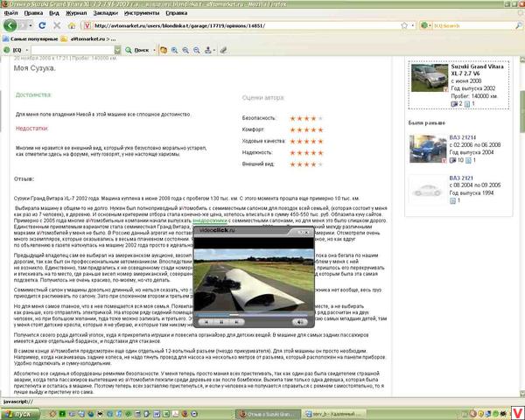This screenshot has height=420, width=525.
Task: Focus the ICQ Search input field
Action: [x=473, y=25]
